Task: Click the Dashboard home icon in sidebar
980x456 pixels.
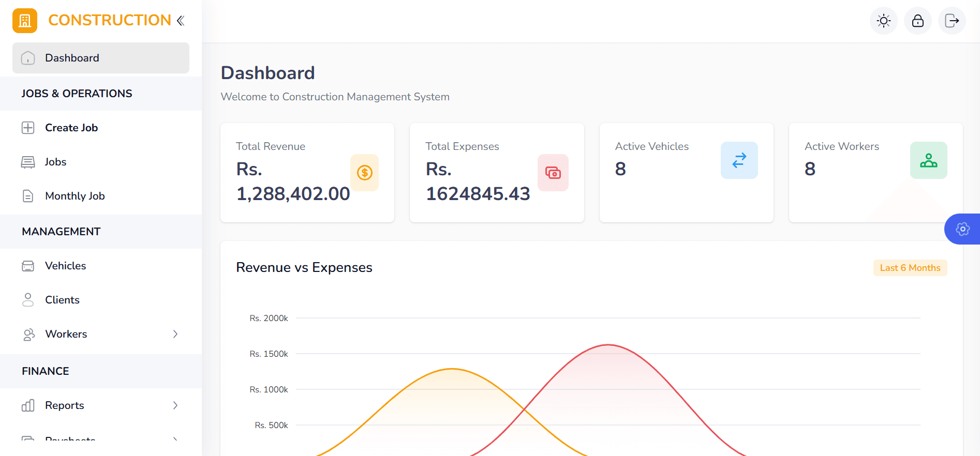Action: click(28, 58)
